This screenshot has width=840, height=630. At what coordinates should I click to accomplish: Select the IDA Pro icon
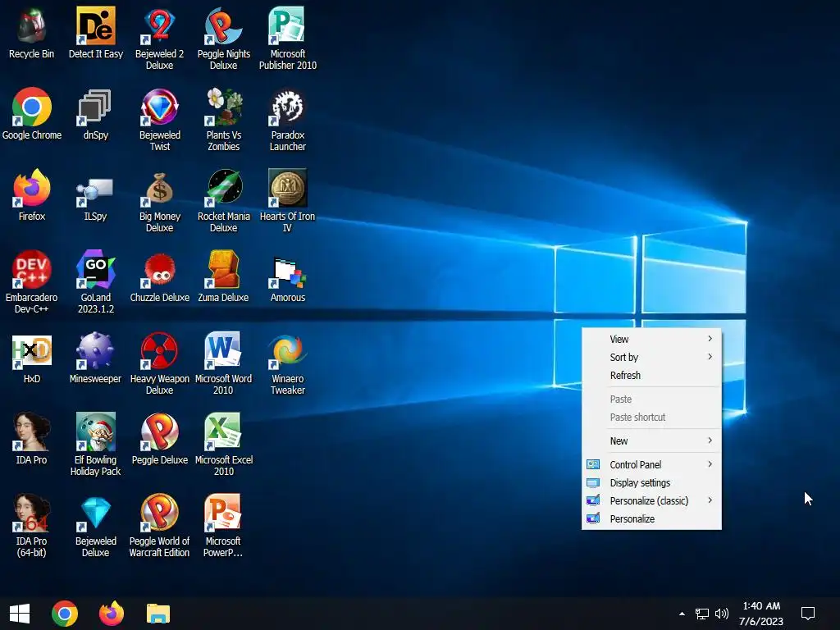click(x=32, y=440)
